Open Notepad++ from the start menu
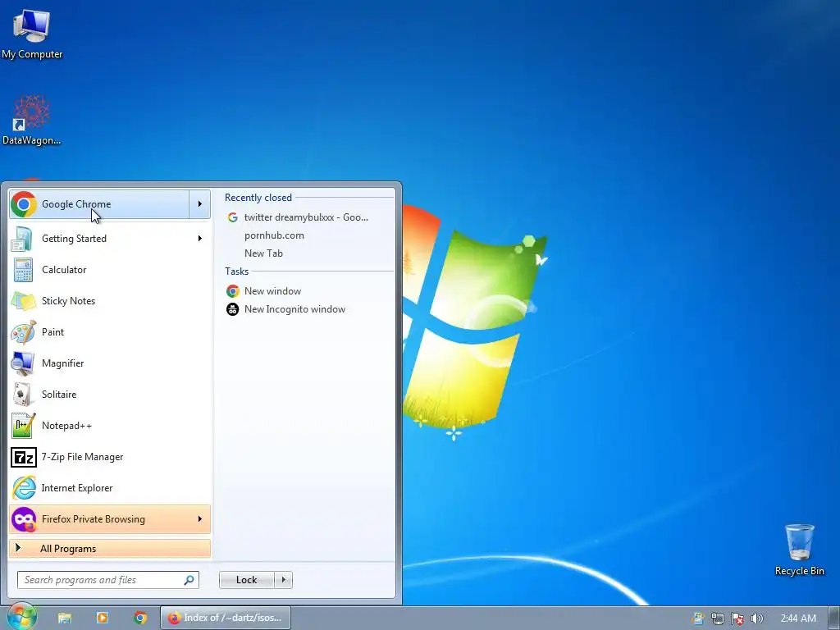This screenshot has height=630, width=840. [x=110, y=426]
